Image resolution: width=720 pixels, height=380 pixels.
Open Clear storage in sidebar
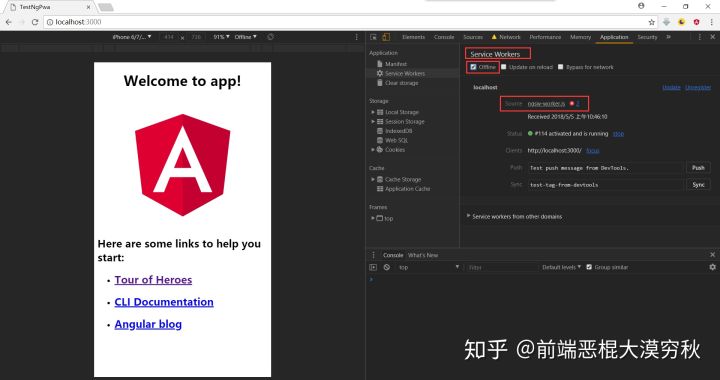click(x=401, y=83)
